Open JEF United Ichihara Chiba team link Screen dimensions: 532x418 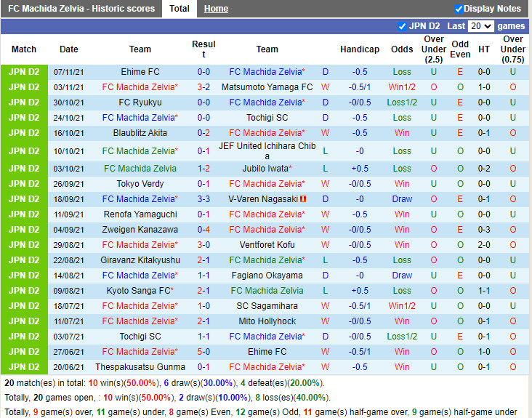click(267, 151)
